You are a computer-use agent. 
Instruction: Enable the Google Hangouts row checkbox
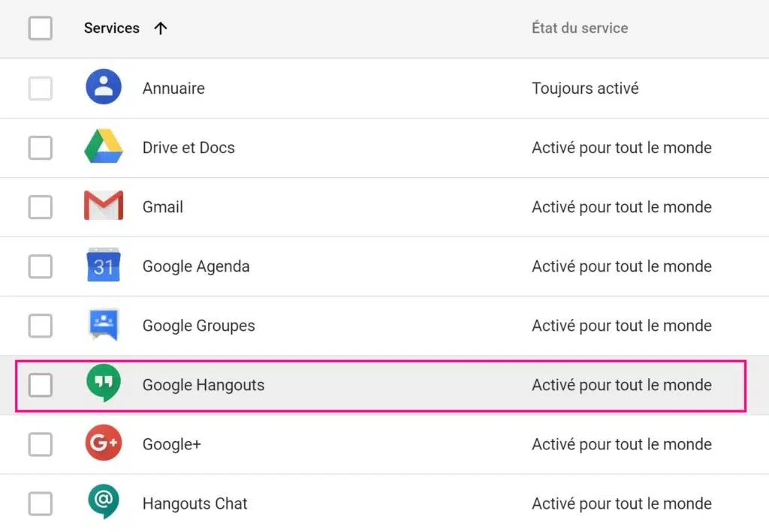(x=41, y=385)
